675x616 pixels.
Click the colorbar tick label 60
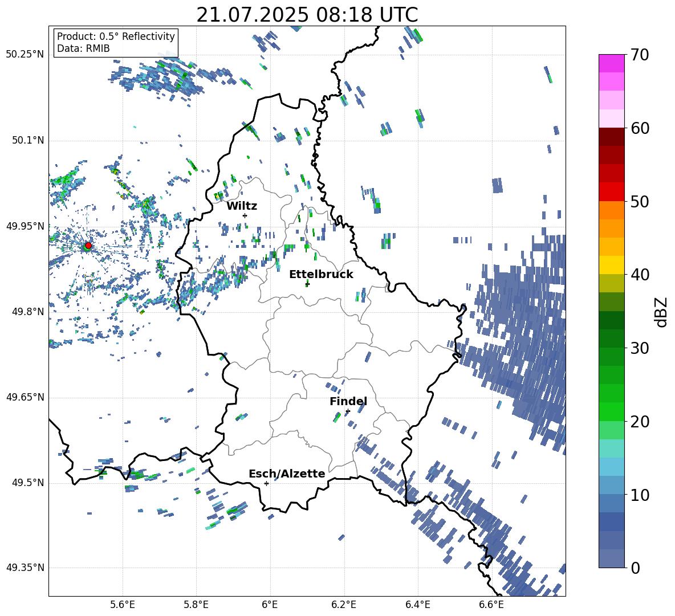tap(640, 128)
